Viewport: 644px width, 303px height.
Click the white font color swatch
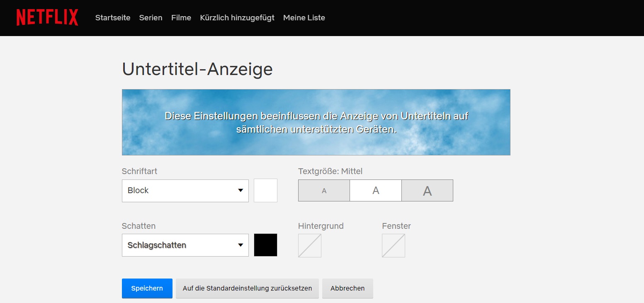click(265, 191)
